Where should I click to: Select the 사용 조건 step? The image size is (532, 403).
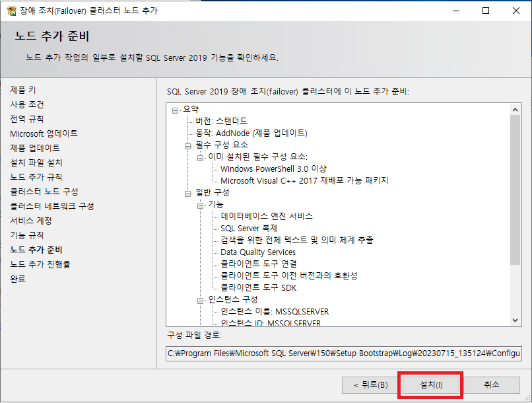coord(27,104)
